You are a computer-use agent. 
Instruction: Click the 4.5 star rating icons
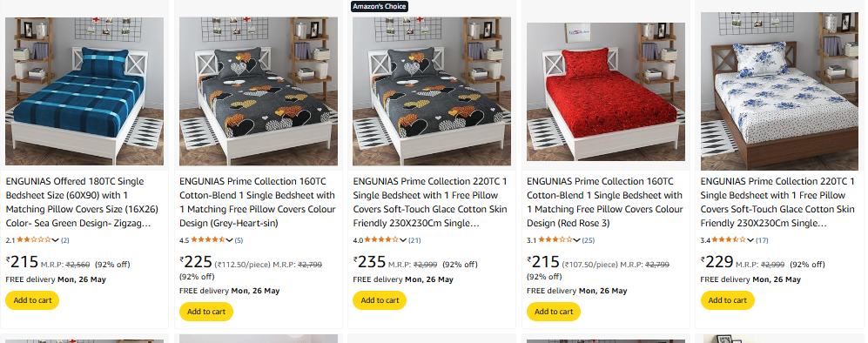click(208, 240)
